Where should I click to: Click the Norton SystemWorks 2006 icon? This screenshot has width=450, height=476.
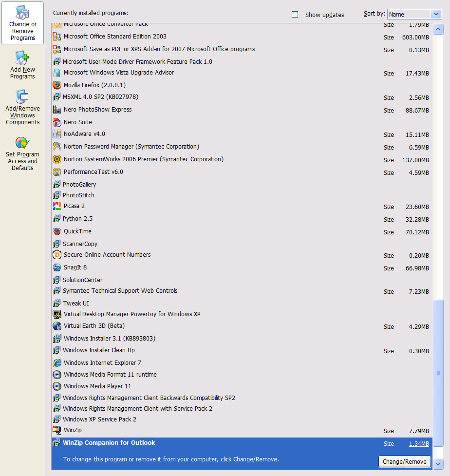point(57,159)
